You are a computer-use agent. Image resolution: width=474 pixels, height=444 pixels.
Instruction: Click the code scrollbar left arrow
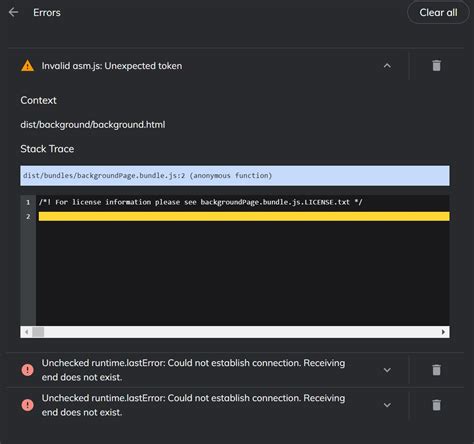click(x=26, y=332)
